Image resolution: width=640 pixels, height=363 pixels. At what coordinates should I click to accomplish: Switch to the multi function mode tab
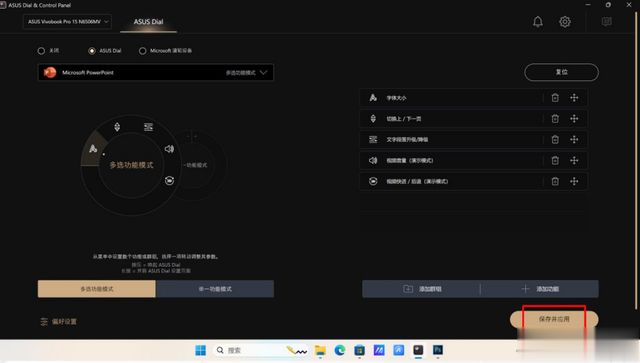tap(97, 289)
